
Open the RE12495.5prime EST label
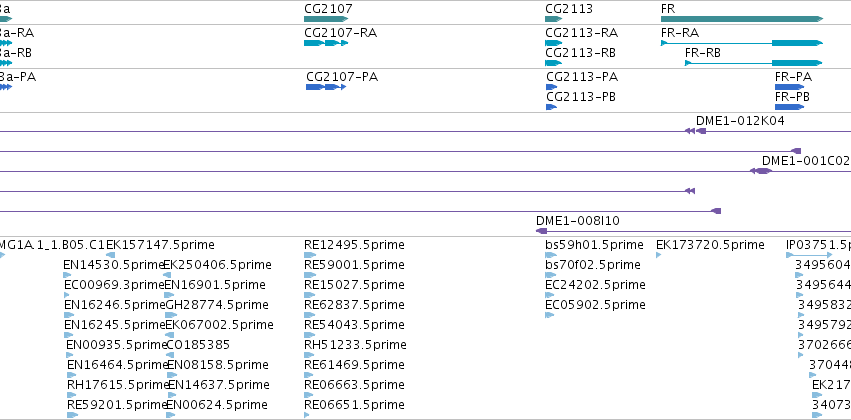[354, 245]
